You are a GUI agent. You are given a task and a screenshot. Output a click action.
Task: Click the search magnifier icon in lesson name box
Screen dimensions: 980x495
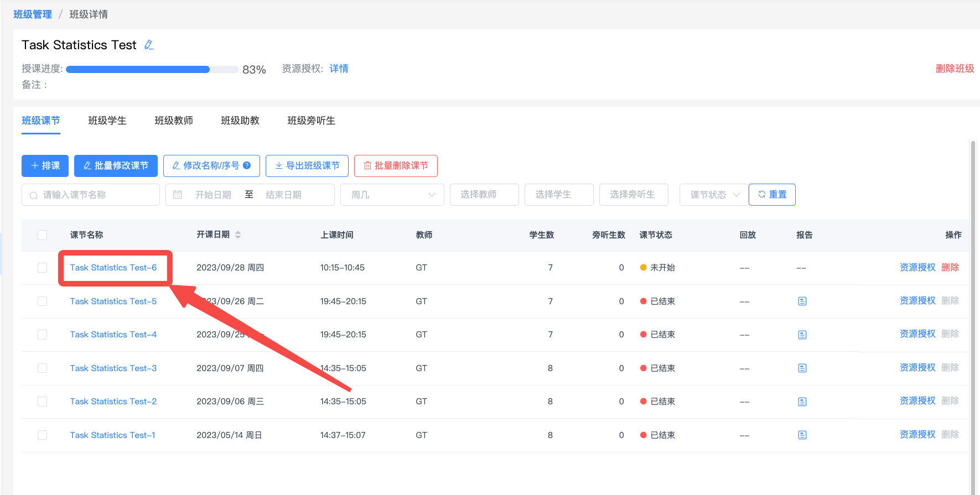[34, 195]
